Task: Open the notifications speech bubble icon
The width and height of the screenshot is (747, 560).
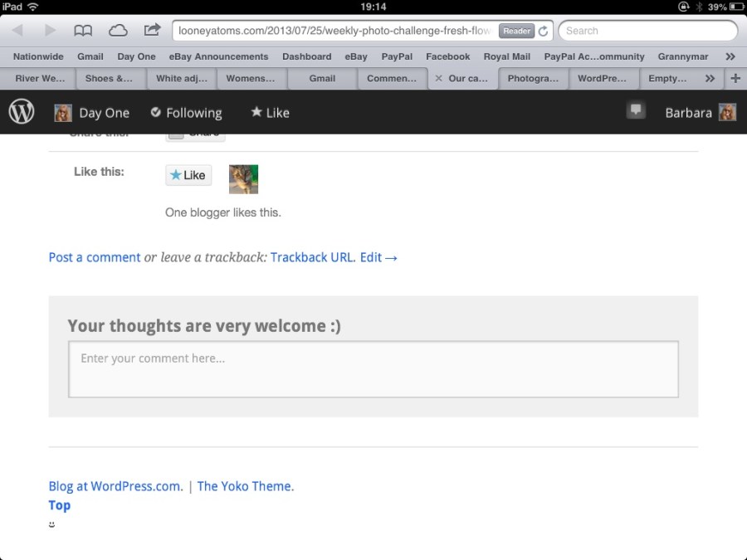Action: [636, 110]
